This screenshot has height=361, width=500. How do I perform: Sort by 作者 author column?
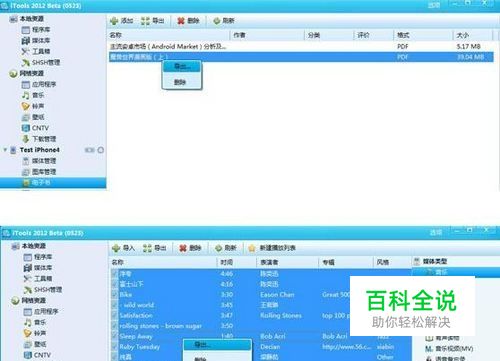coord(267,35)
